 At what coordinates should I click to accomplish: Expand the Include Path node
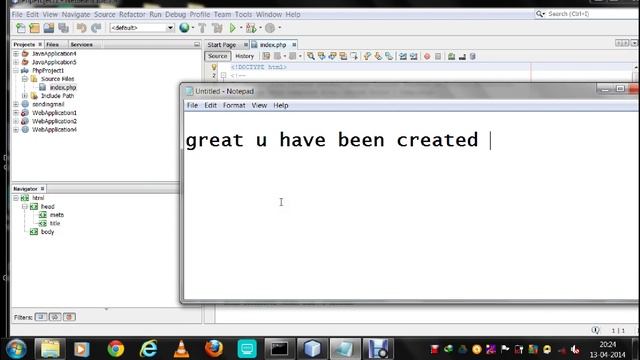click(25, 96)
